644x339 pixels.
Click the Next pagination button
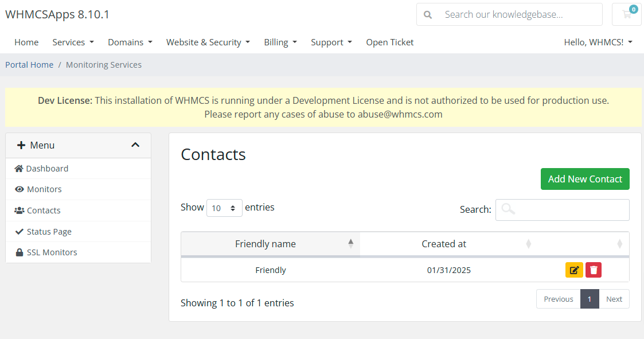tap(614, 299)
